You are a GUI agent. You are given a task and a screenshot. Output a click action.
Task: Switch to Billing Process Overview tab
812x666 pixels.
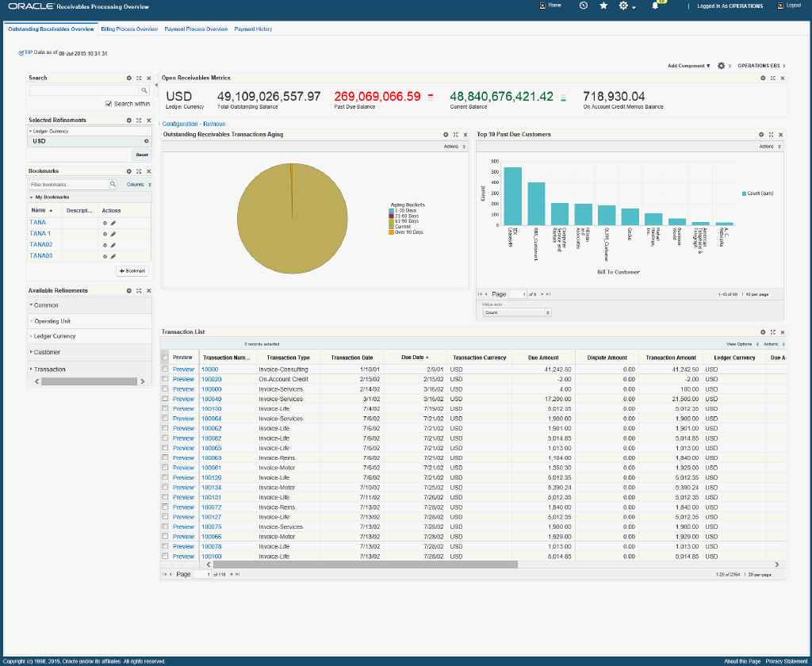click(129, 29)
